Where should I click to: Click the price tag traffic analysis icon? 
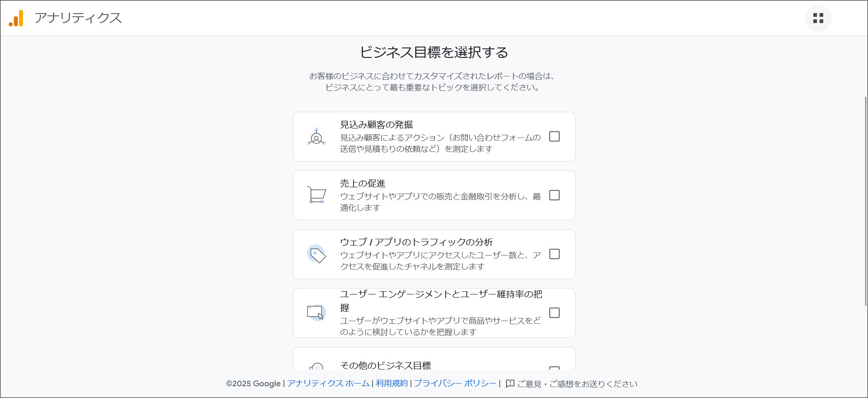click(x=316, y=254)
